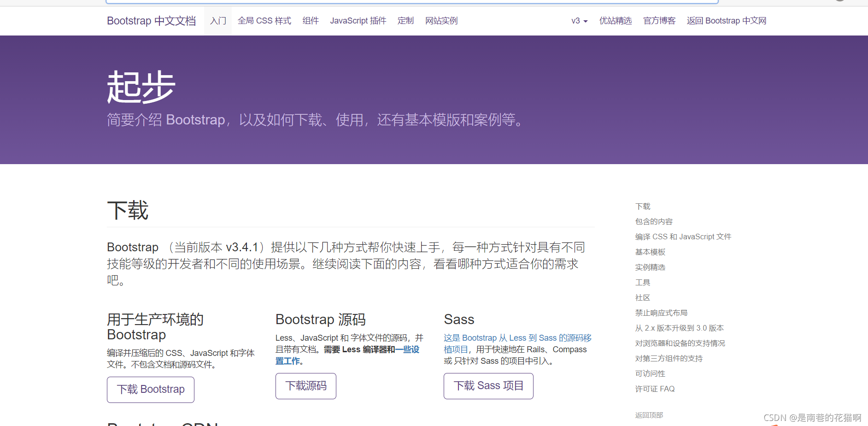Open 从 2.x 版本升级到 3.0 版本 sidebar link
868x426 pixels.
coord(679,328)
